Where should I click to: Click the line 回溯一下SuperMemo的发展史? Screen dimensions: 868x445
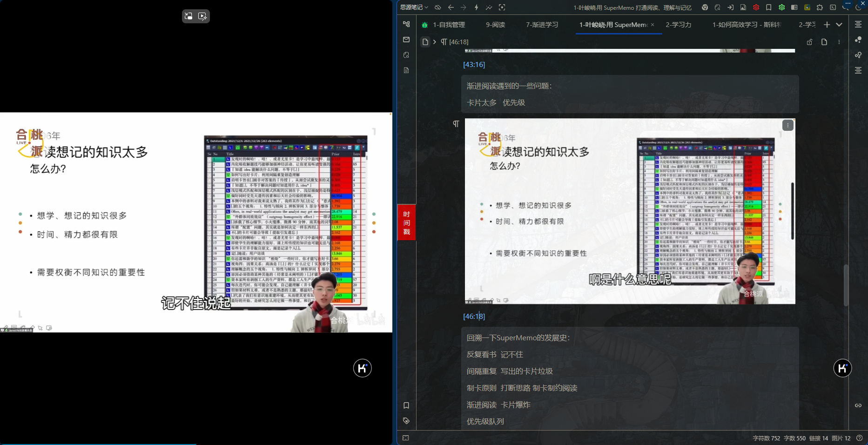pos(518,338)
